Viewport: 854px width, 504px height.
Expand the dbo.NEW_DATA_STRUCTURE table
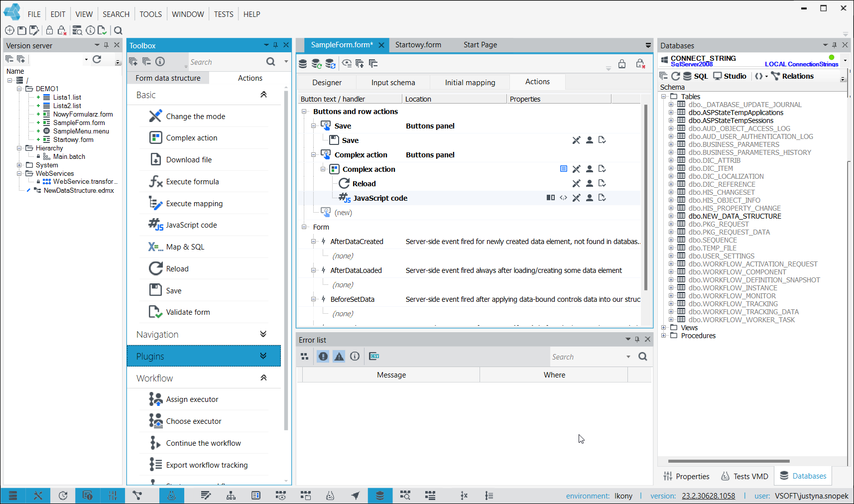point(671,216)
